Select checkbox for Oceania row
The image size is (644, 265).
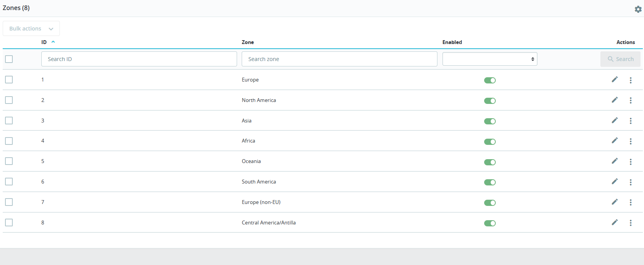click(x=9, y=161)
